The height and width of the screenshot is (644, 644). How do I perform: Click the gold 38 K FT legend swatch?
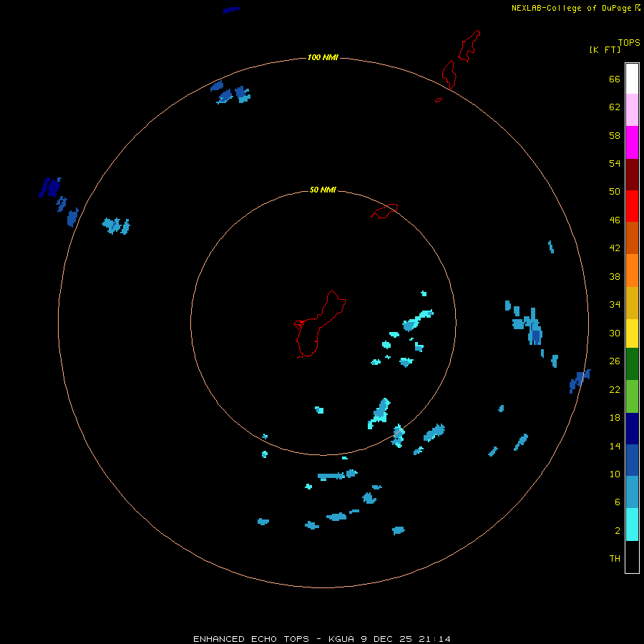click(x=632, y=303)
